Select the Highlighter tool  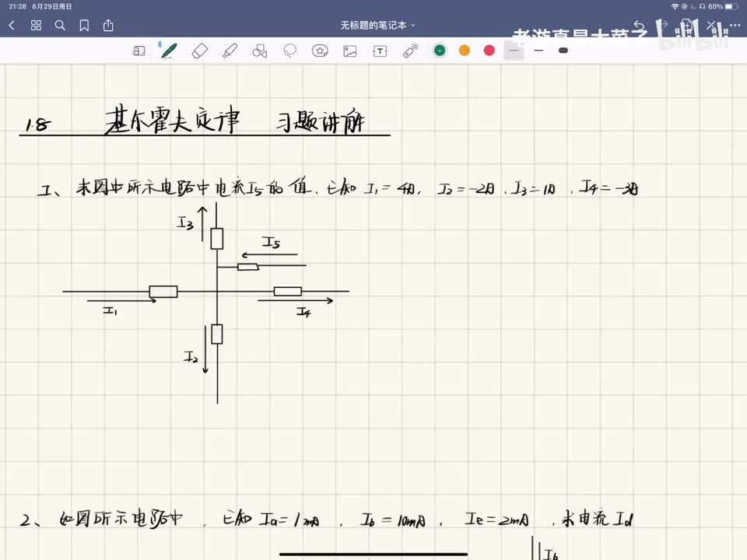pos(230,51)
